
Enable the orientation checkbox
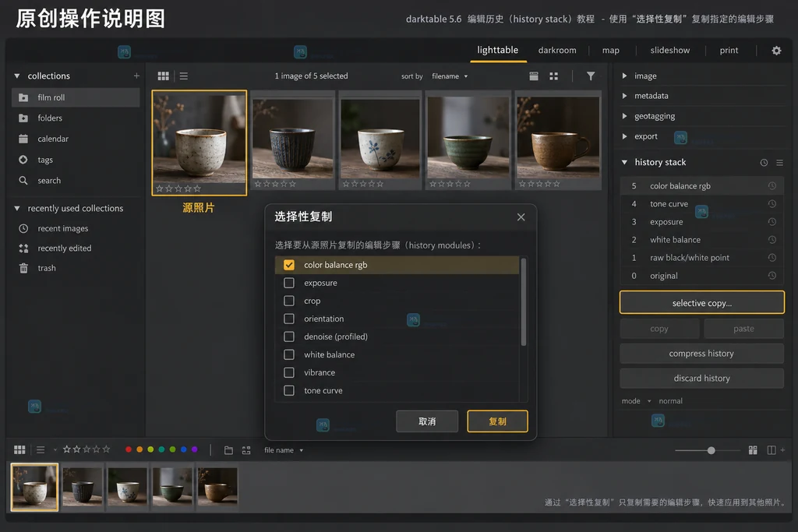[289, 319]
